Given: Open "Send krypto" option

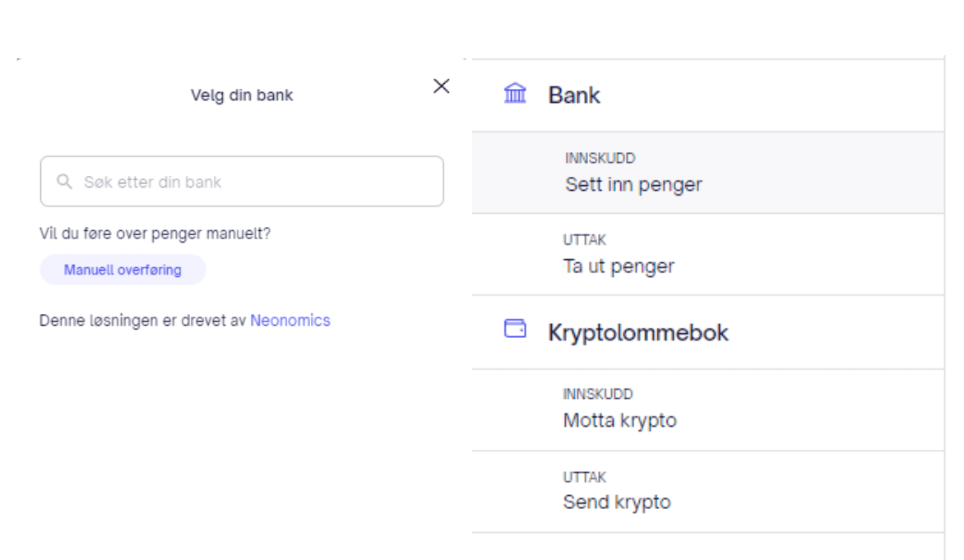Looking at the screenshot, I should click(617, 502).
